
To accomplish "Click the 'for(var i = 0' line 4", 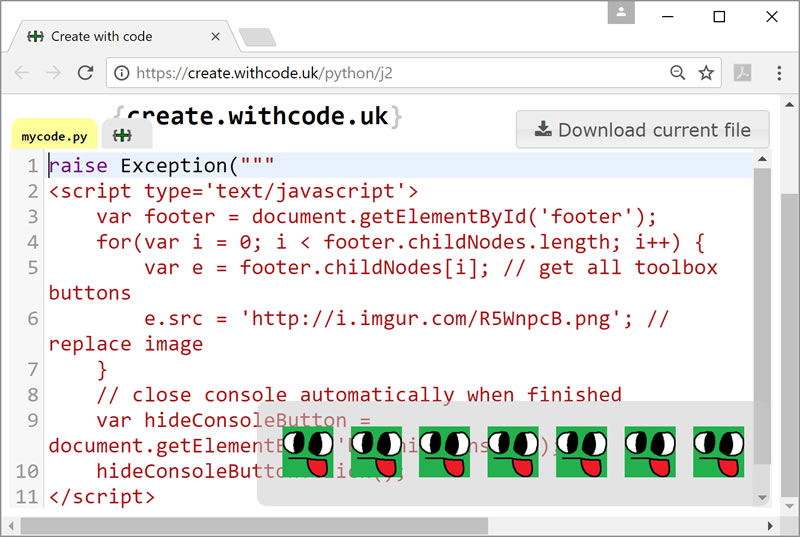I will [x=401, y=242].
